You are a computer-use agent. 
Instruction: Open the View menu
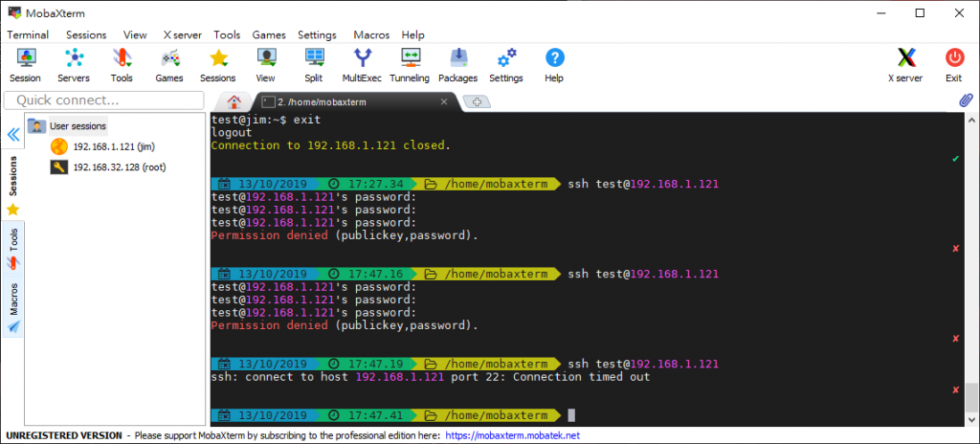pyautogui.click(x=135, y=35)
